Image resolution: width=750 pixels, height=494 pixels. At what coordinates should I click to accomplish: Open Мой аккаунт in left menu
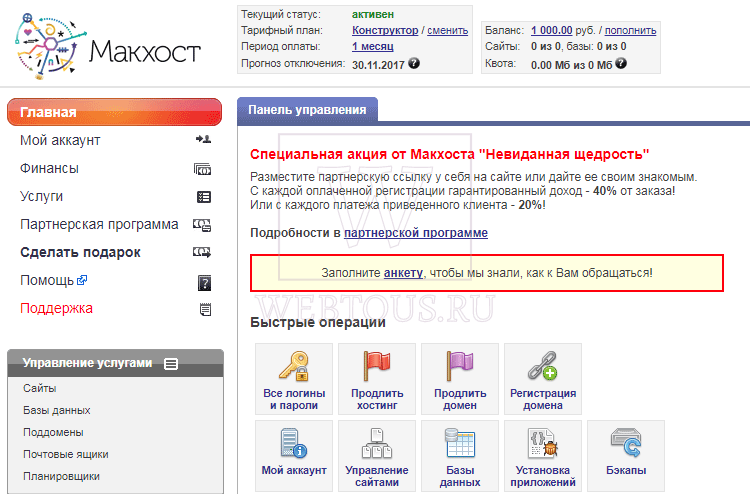coord(60,140)
